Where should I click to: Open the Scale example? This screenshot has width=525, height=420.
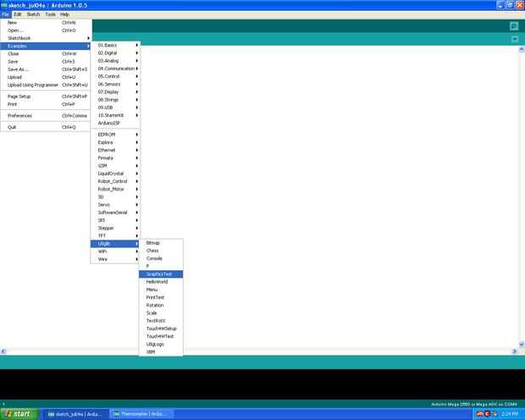161,312
